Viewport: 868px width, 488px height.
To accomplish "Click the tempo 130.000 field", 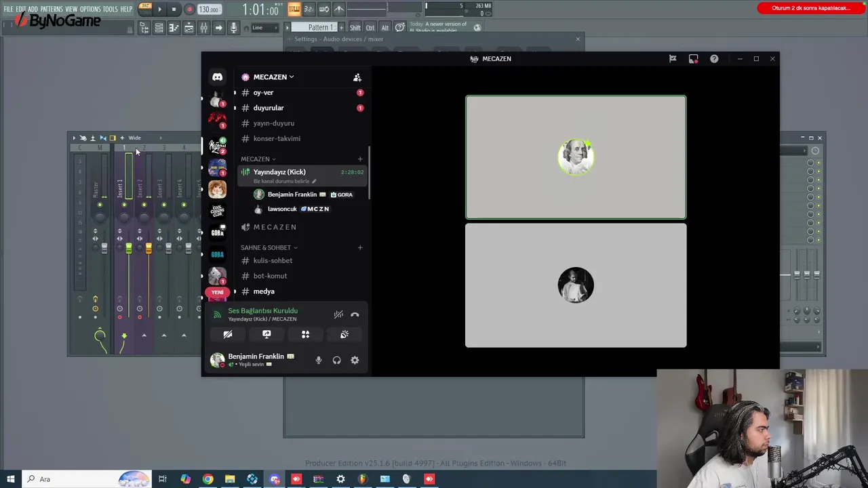I will pos(209,9).
